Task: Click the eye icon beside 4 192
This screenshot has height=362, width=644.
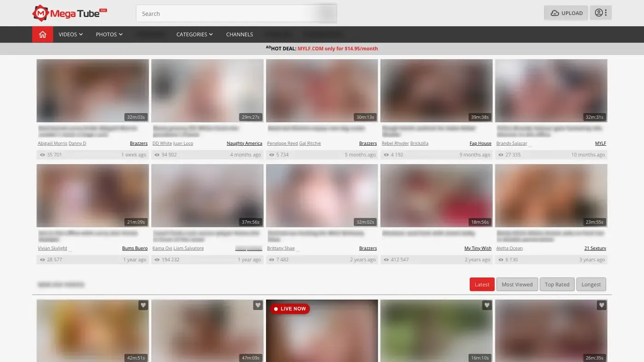Action: pyautogui.click(x=386, y=155)
